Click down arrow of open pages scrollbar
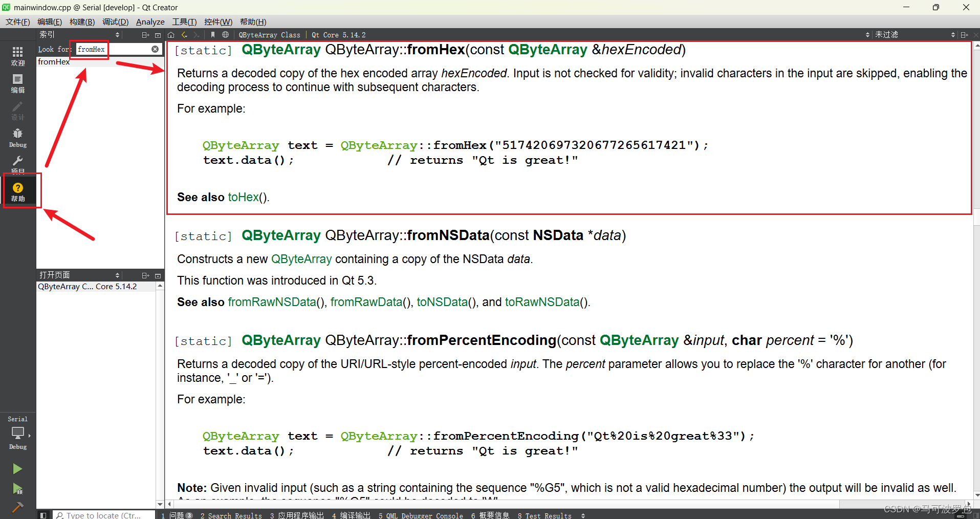The height and width of the screenshot is (519, 980). [x=160, y=504]
